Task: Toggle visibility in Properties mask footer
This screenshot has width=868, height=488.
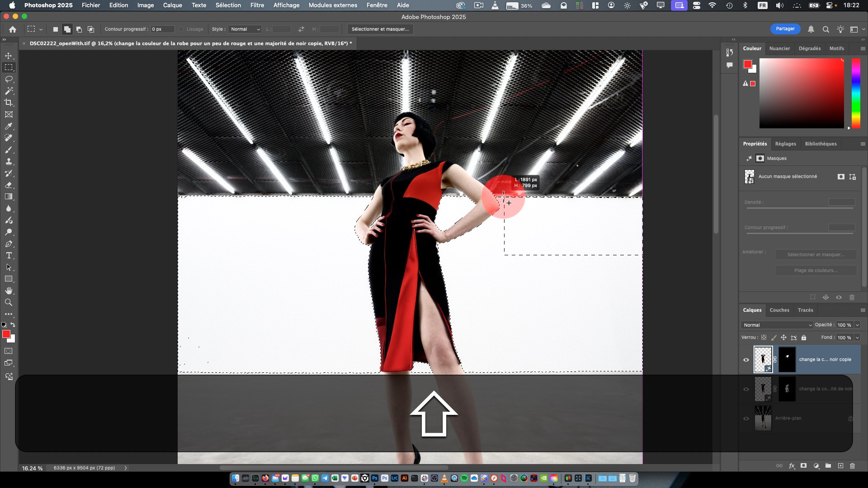Action: point(839,297)
